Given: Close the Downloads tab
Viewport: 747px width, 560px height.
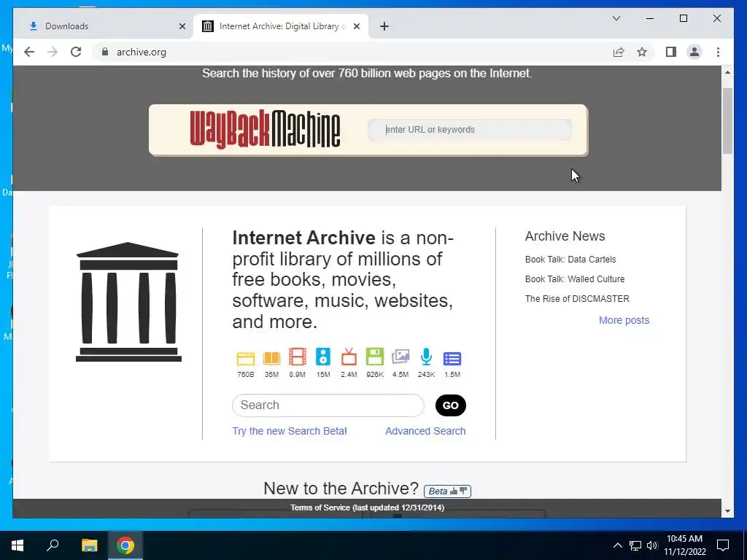Looking at the screenshot, I should [x=182, y=26].
